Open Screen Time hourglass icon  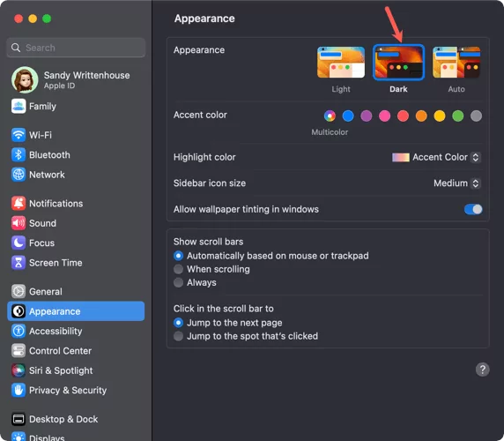coord(19,263)
